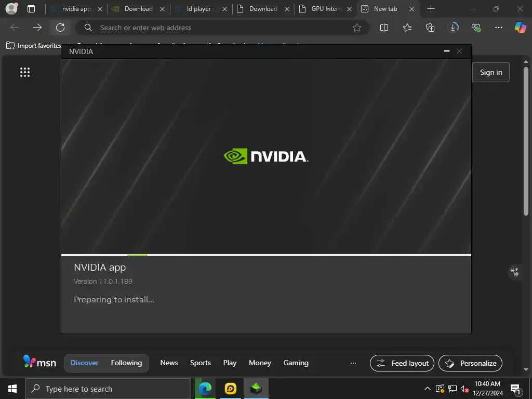Click the NVIDIA installer progress bar
532x399 pixels.
point(266,255)
